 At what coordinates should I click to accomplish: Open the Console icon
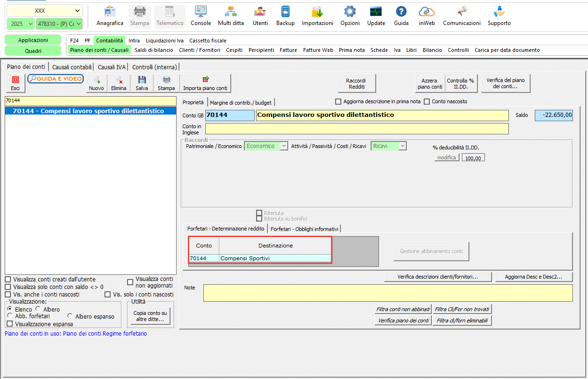click(201, 16)
